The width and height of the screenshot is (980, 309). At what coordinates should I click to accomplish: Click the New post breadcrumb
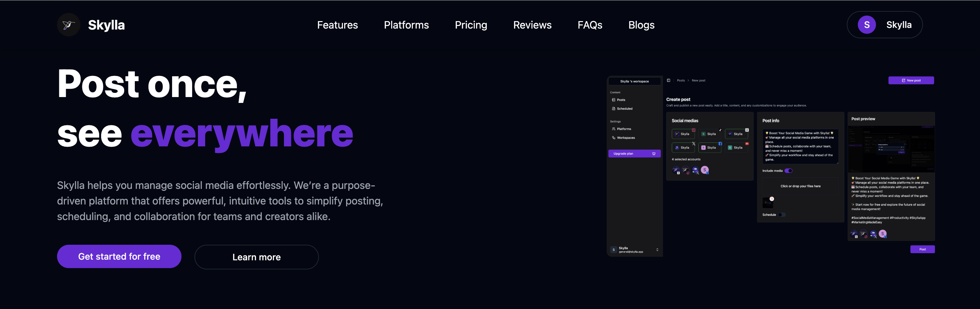click(x=698, y=80)
